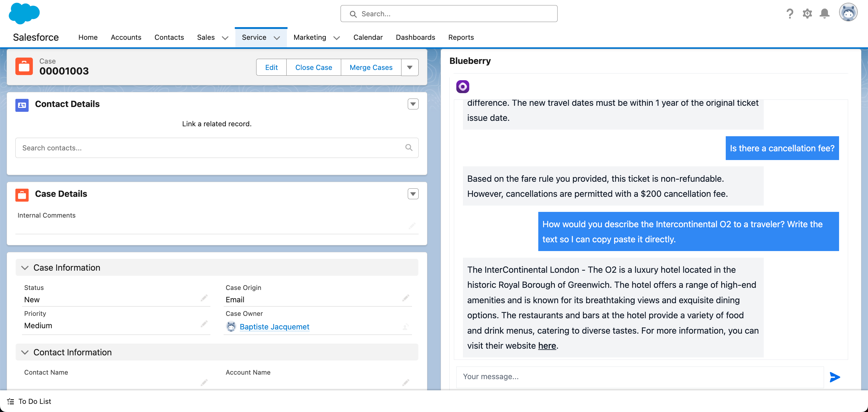Viewport: 868px width, 412px height.
Task: Edit Contact Name with its pencil icon
Action: pyautogui.click(x=204, y=383)
